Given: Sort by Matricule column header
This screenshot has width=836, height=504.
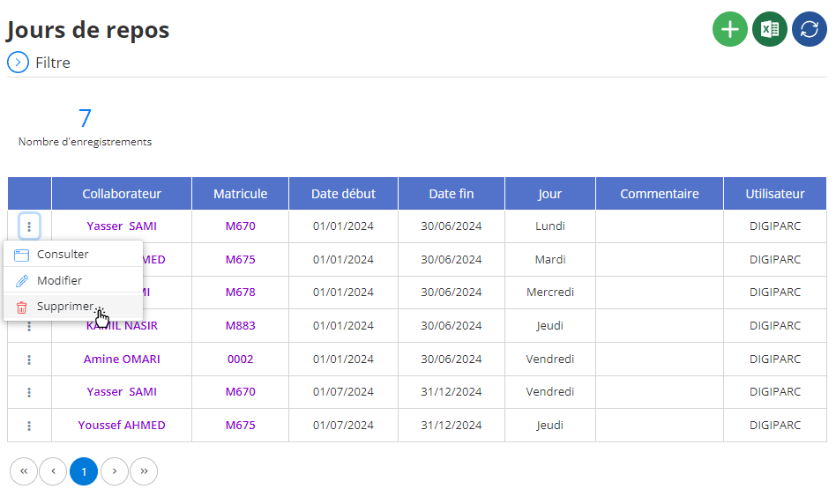Looking at the screenshot, I should pyautogui.click(x=241, y=194).
